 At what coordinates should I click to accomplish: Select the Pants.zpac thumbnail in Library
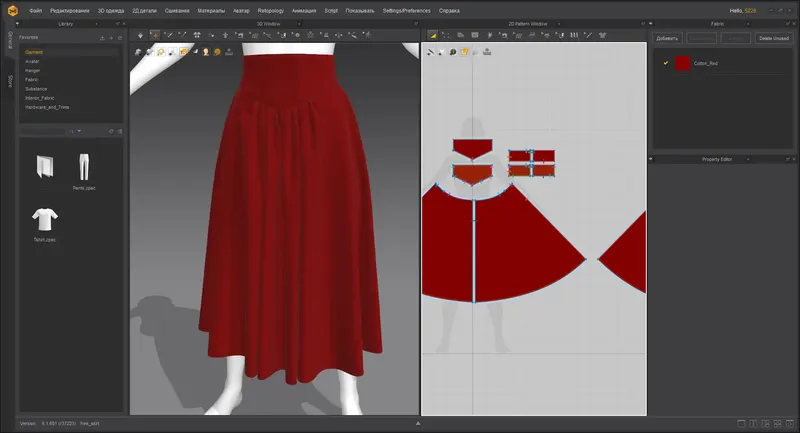[84, 168]
